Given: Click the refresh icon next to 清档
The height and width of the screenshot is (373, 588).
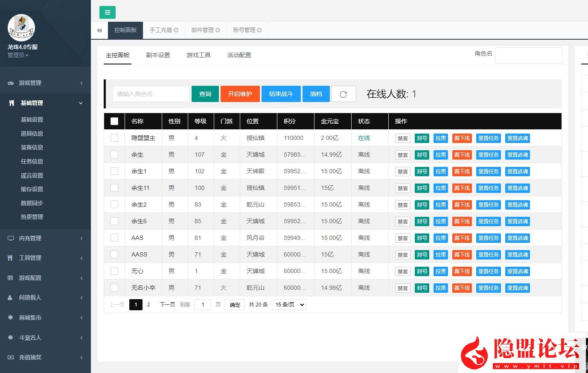Looking at the screenshot, I should [x=343, y=93].
